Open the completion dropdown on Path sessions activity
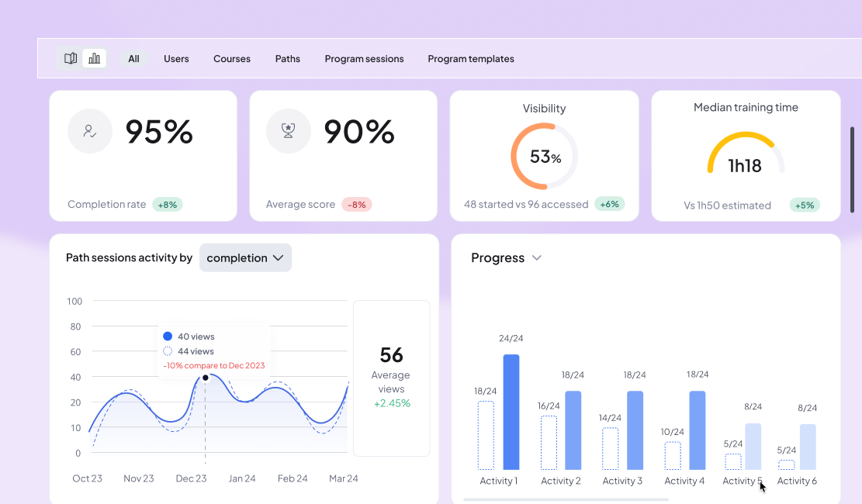The height and width of the screenshot is (504, 862). [245, 257]
